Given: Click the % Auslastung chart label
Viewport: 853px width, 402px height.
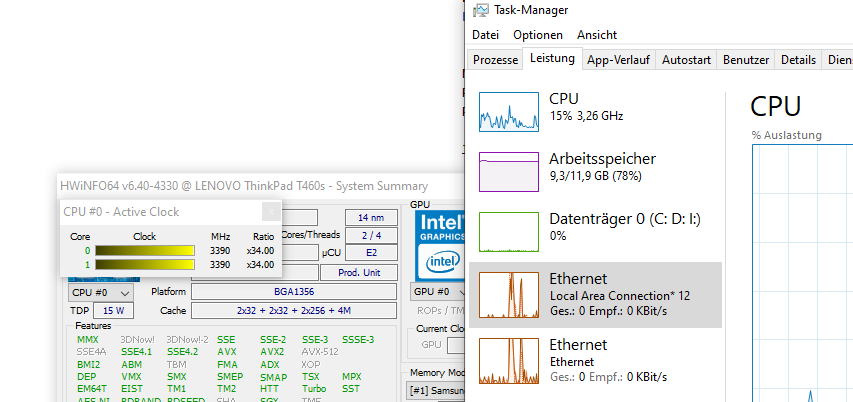Looking at the screenshot, I should [787, 135].
